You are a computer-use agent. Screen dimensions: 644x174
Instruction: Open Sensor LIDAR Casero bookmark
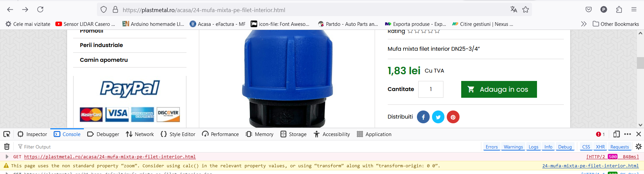point(85,24)
